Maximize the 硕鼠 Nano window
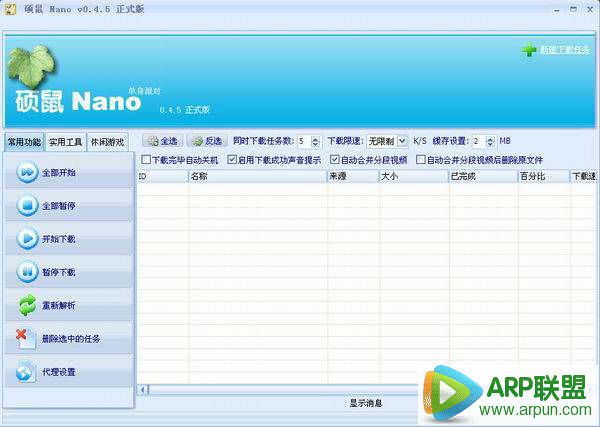This screenshot has width=600, height=427. (573, 9)
